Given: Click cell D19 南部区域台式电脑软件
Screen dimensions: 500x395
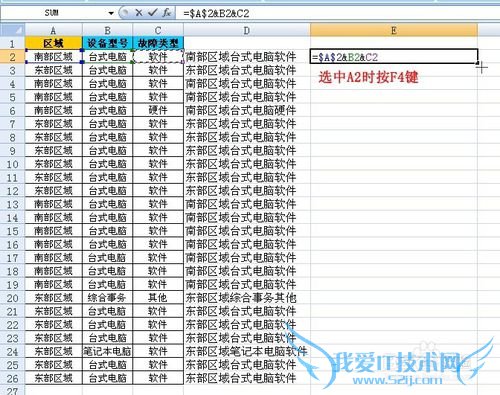Looking at the screenshot, I should 247,284.
